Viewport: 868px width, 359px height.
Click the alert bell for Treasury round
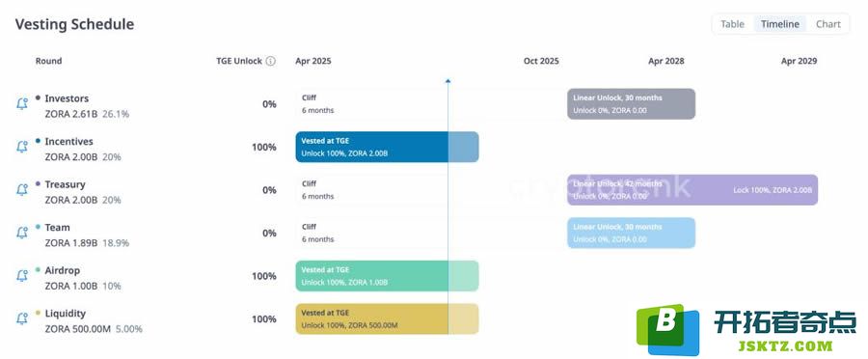tap(22, 189)
